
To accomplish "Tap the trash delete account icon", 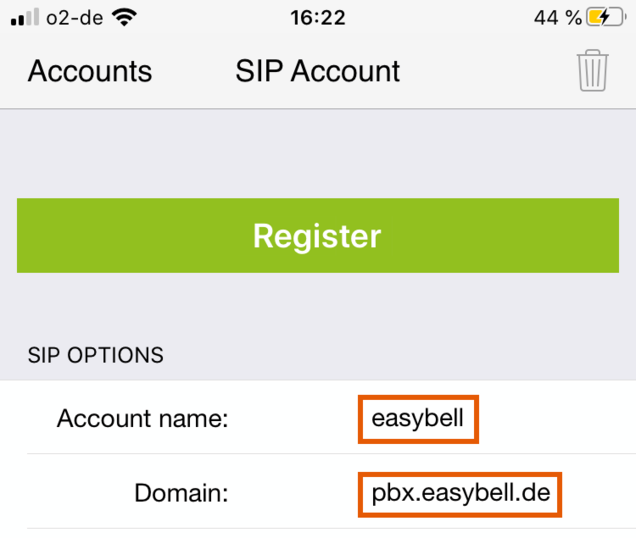I will point(593,71).
